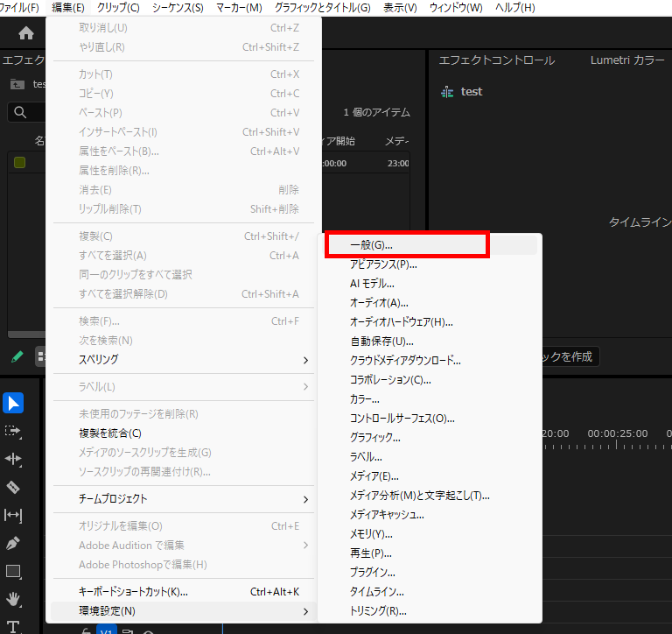Click the project search magnifier icon
This screenshot has height=634, width=672.
point(20,112)
